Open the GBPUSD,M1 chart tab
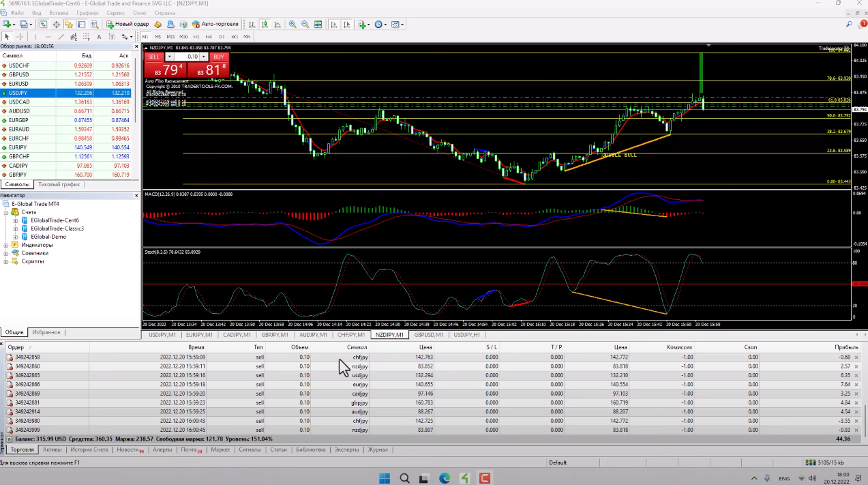Screen dimensions: 868x485 [429, 335]
